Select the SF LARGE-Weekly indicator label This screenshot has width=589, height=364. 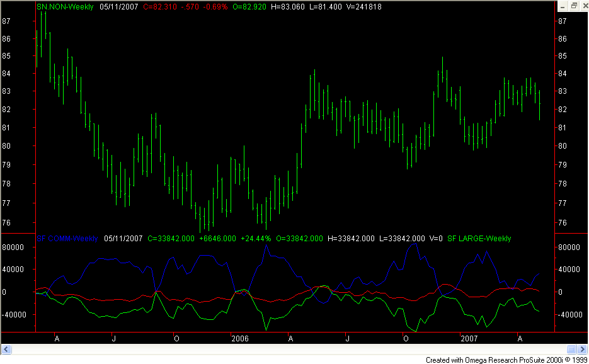[479, 239]
